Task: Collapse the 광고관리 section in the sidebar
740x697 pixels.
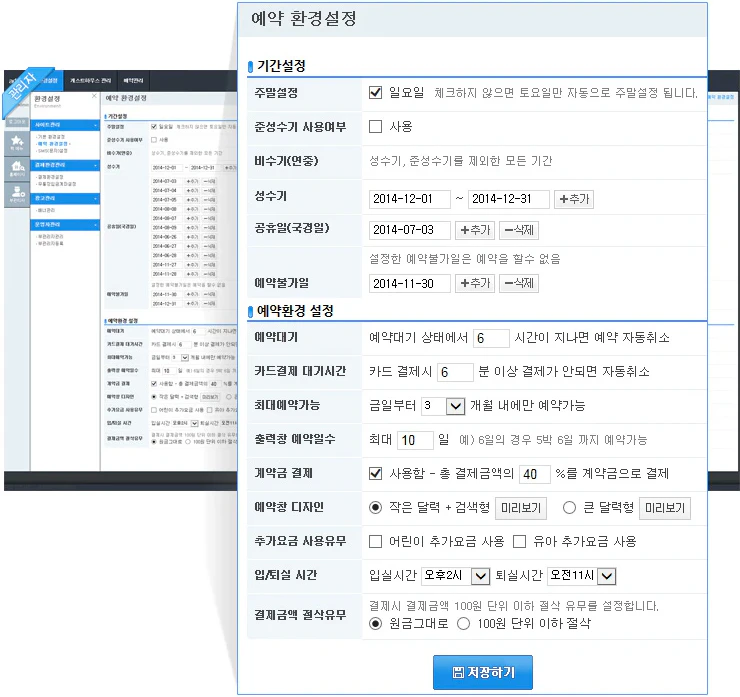Action: (65, 198)
